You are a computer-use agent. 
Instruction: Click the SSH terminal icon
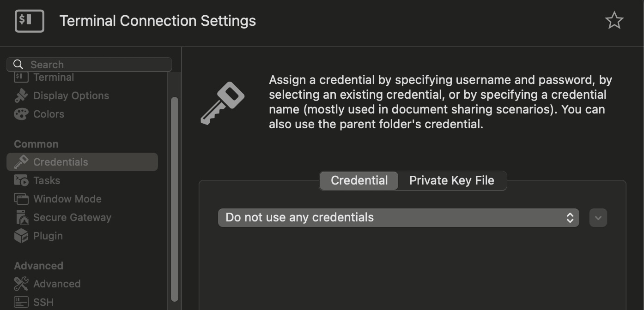point(21,302)
